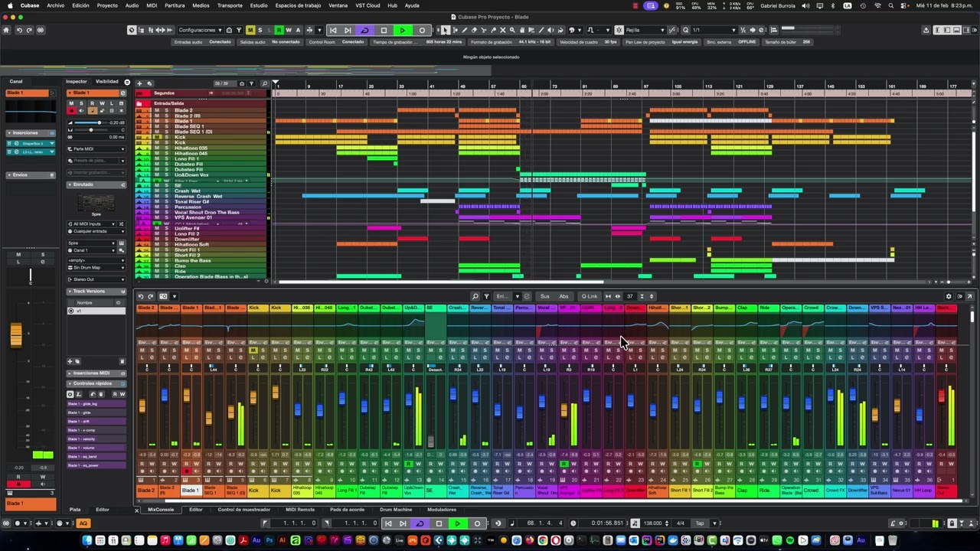This screenshot has width=980, height=551.
Task: Toggle global Solo state button S
Action: (x=260, y=30)
